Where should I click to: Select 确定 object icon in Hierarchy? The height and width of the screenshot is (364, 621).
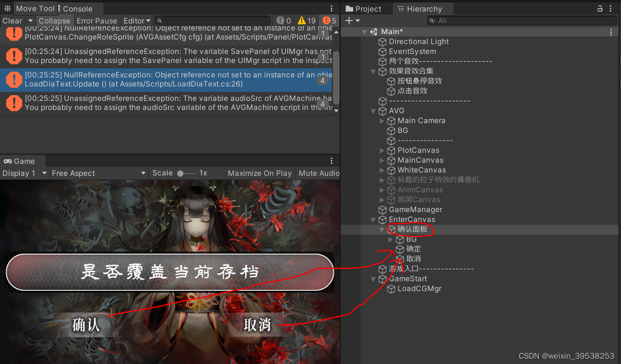click(x=400, y=250)
